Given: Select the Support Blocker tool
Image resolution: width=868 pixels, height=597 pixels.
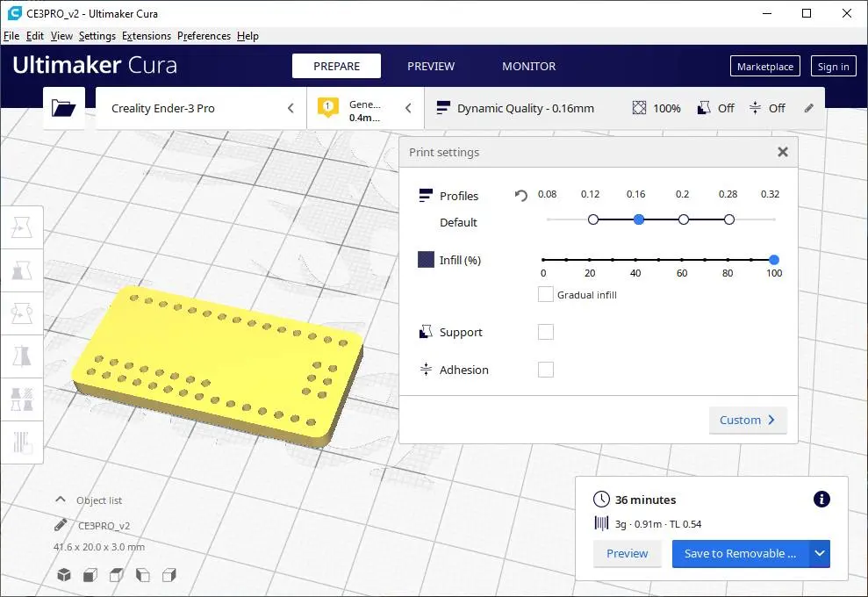Looking at the screenshot, I should [x=22, y=442].
